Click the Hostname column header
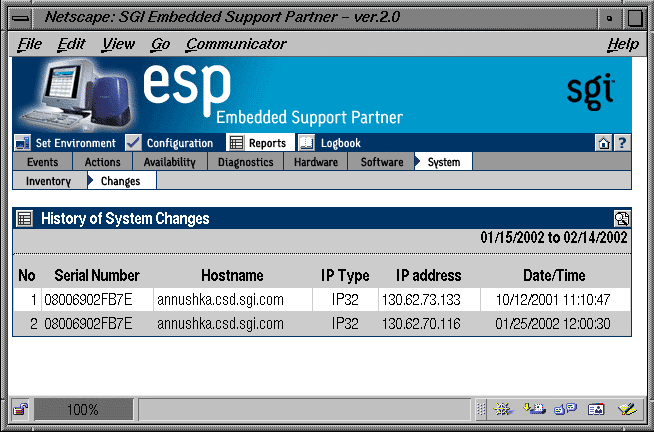 click(232, 275)
